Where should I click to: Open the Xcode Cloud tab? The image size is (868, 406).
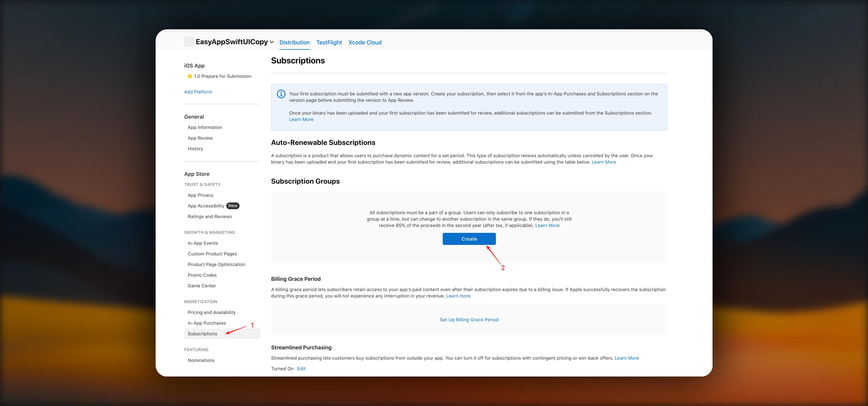pos(365,42)
